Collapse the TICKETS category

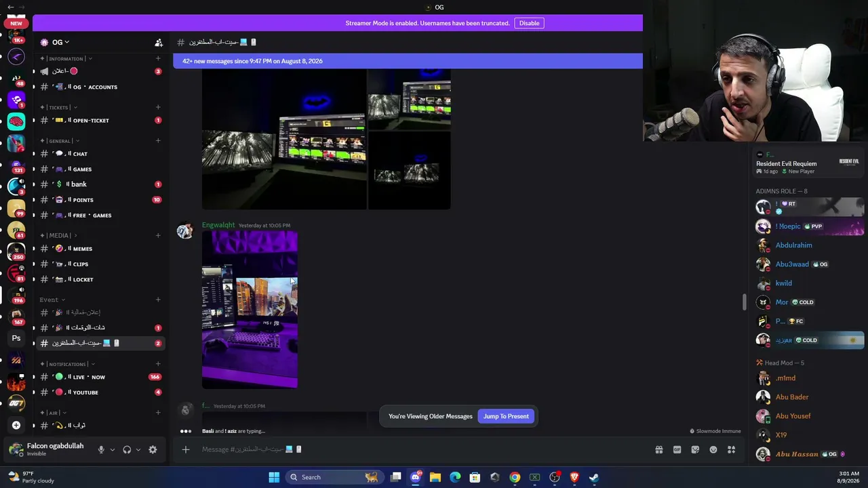click(59, 107)
